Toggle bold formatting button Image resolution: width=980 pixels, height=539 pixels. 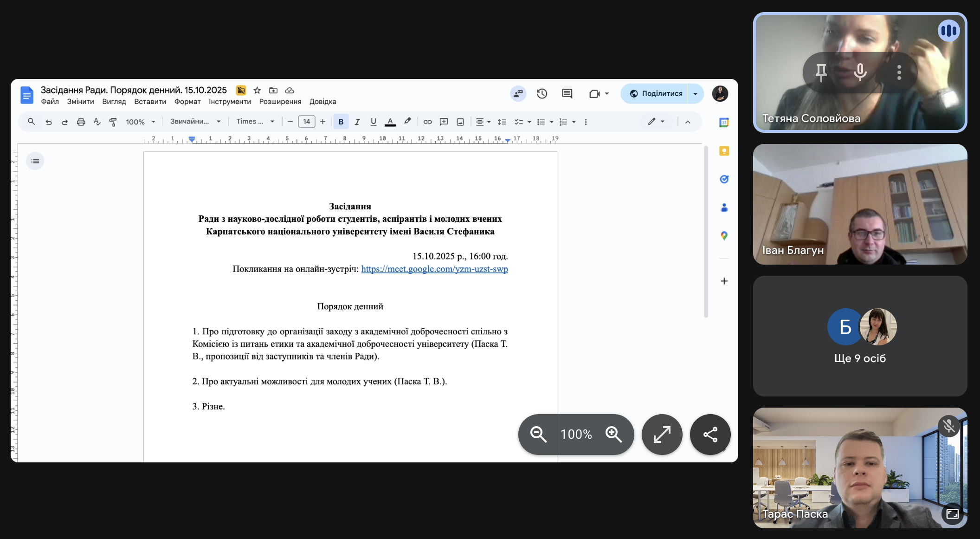coord(341,122)
